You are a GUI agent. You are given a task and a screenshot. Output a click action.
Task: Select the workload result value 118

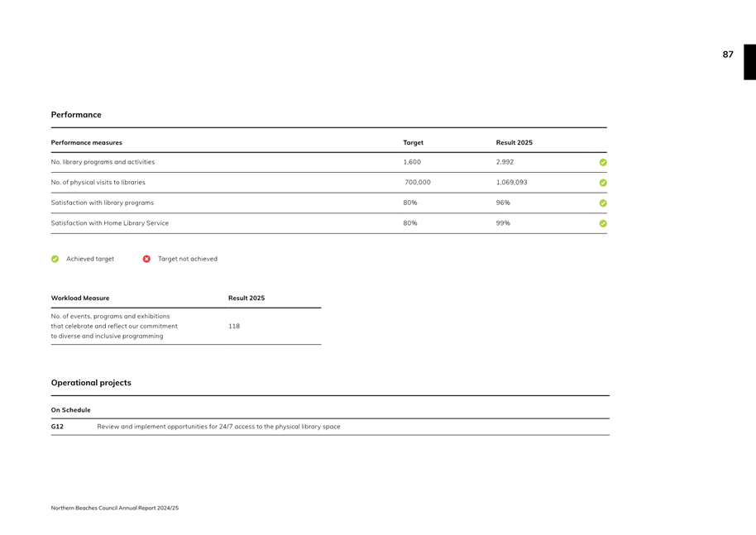[x=234, y=327]
